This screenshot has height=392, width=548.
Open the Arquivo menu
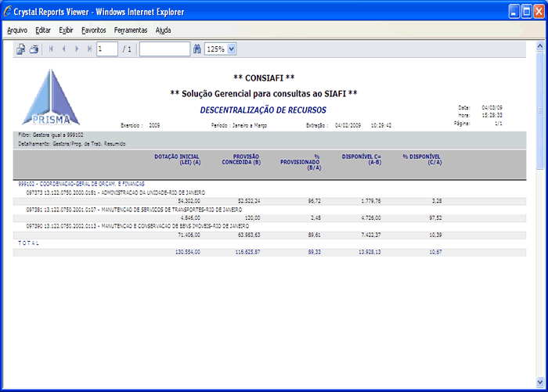click(17, 31)
